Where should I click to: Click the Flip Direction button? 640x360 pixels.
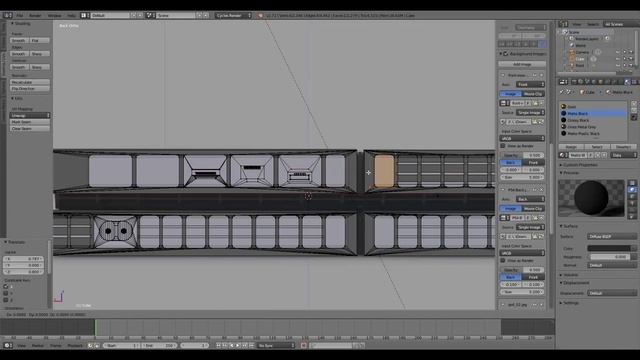pos(30,89)
